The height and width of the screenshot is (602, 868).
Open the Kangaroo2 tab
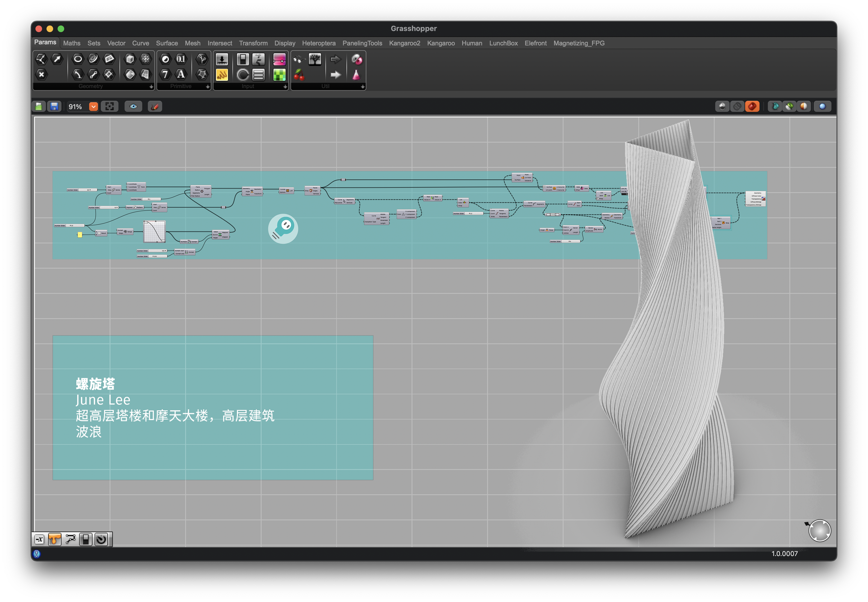pyautogui.click(x=404, y=43)
